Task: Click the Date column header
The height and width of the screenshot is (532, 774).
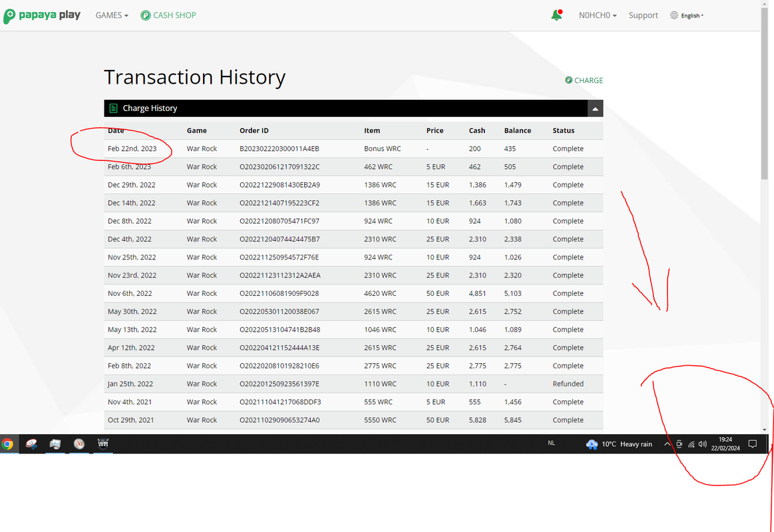Action: [116, 130]
